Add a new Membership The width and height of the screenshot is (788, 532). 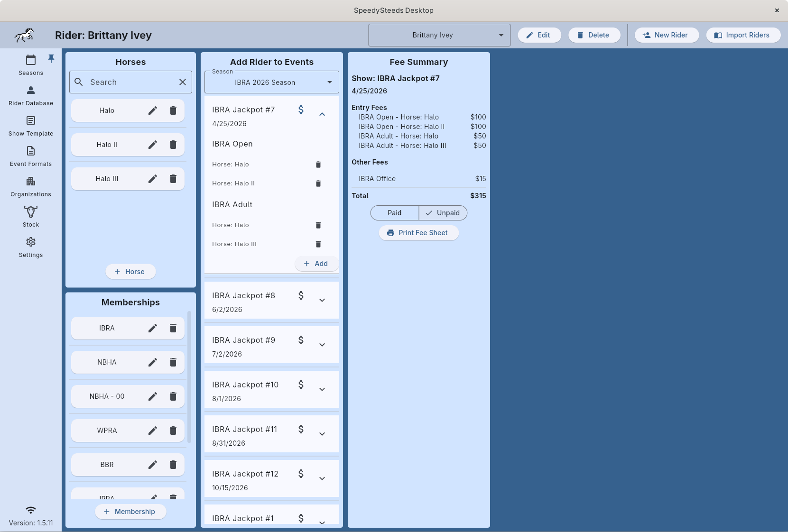pos(130,512)
